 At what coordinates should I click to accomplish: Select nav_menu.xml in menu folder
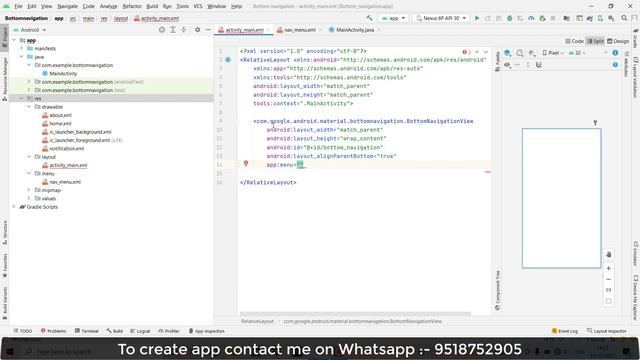[x=65, y=182]
